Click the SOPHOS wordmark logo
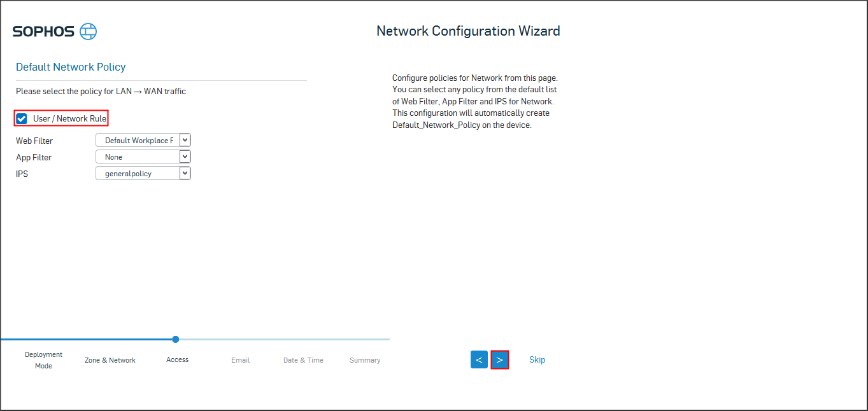Screen dimensions: 868x411 click(43, 32)
